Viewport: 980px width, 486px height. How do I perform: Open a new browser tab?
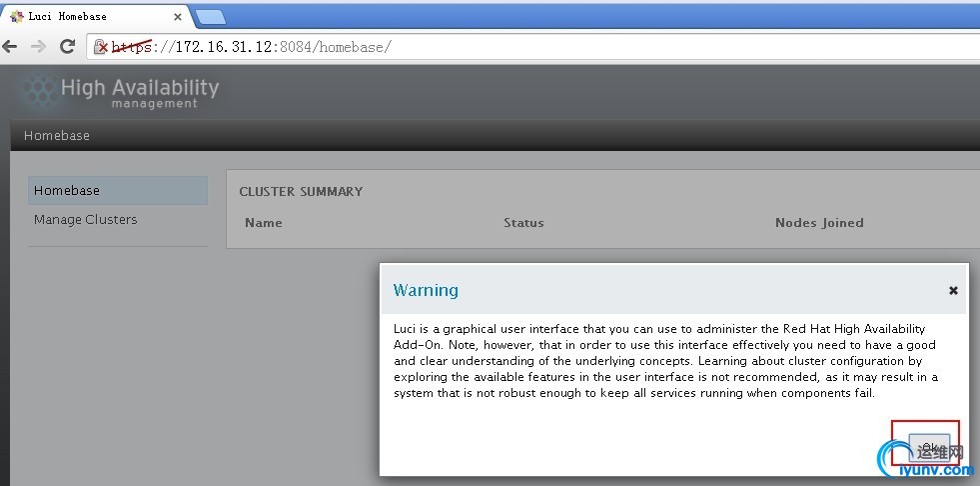coord(211,17)
